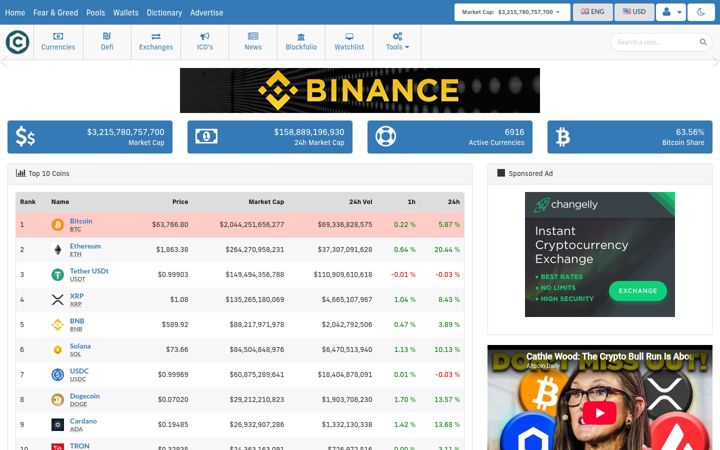
Task: Click Bitcoin price $63,766.80
Action: pyautogui.click(x=170, y=225)
